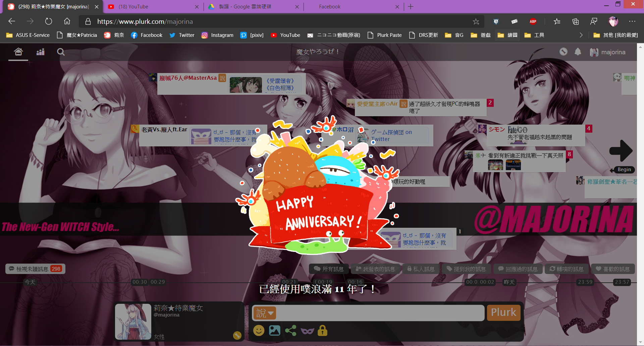Click thumbnail in 米 真天照 plurk
Screen dimensions: 644x346
point(495,165)
